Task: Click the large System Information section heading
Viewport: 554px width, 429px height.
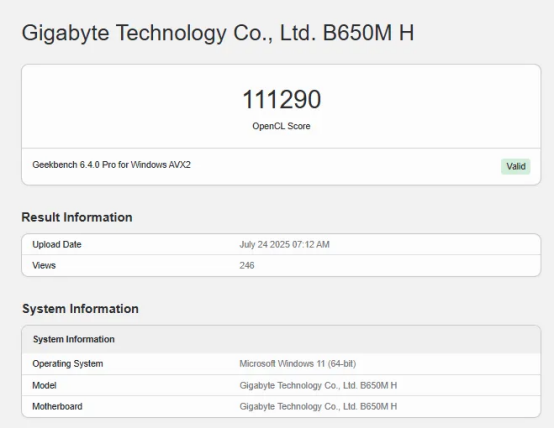Action: coord(80,309)
